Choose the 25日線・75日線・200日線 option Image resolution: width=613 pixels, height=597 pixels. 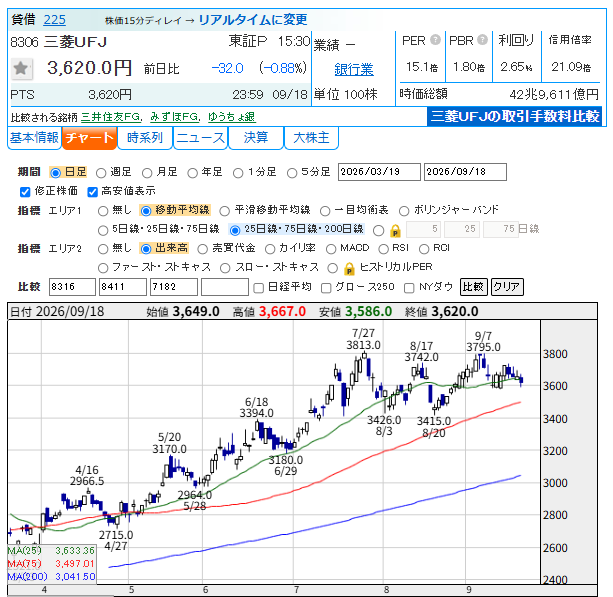(235, 230)
